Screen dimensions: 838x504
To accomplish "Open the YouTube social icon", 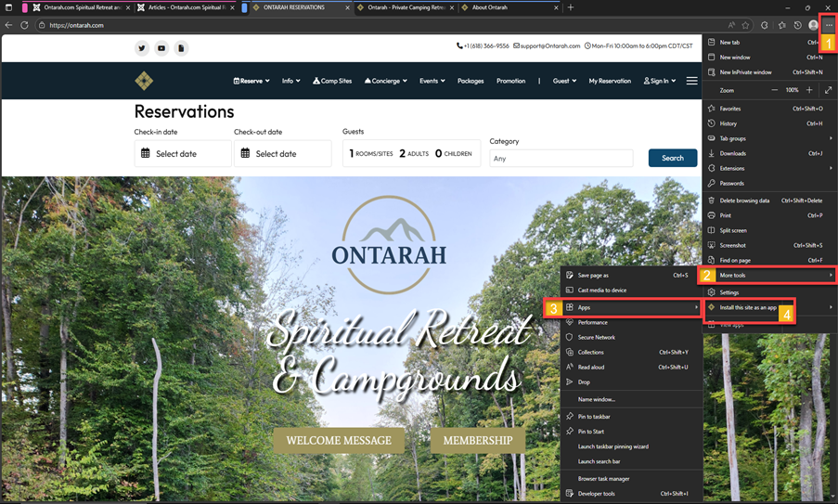I will [161, 48].
